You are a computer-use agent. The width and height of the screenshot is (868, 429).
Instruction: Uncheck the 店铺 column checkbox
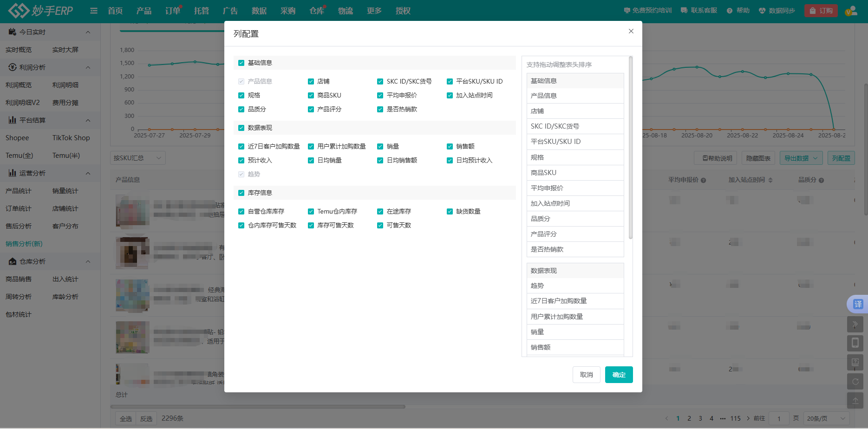pos(311,81)
